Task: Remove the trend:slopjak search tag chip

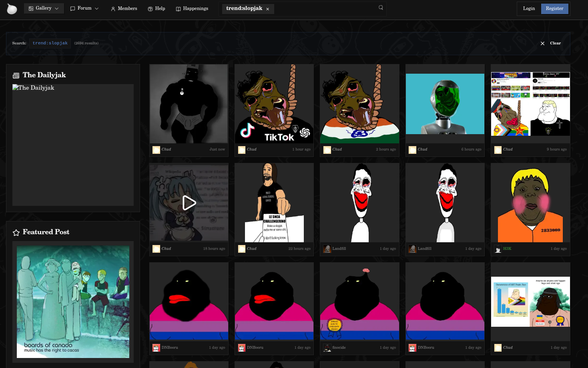Action: [x=268, y=9]
